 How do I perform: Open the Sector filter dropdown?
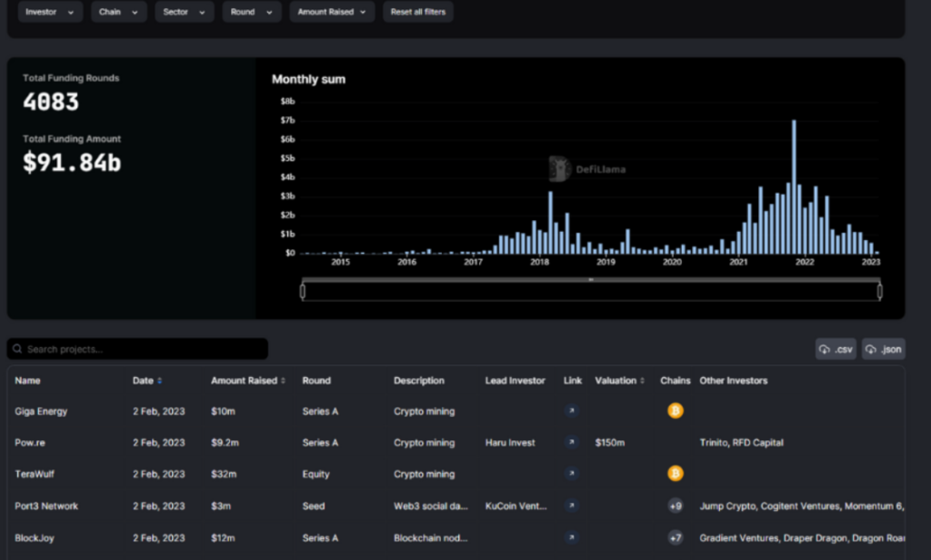[x=185, y=12]
